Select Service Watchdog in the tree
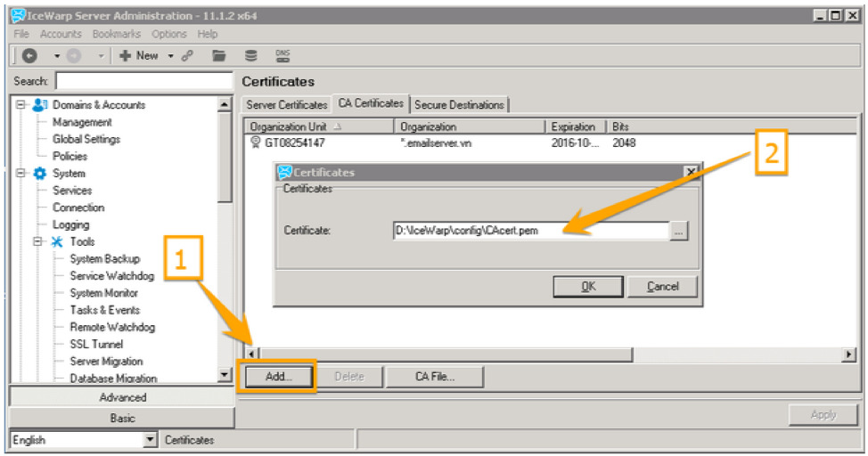 (x=111, y=275)
